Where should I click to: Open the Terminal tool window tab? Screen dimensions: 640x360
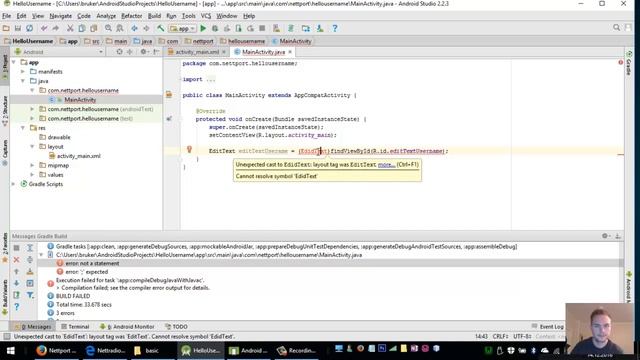75,327
